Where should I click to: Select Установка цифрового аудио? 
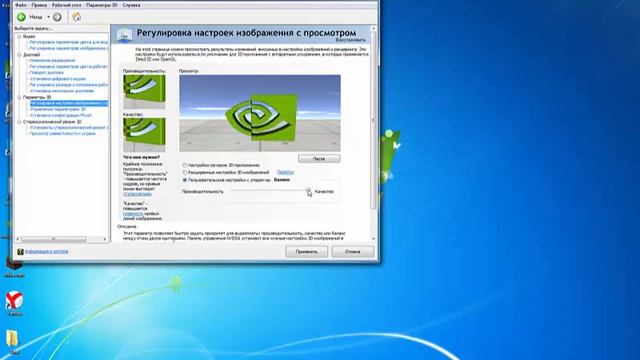click(58, 79)
